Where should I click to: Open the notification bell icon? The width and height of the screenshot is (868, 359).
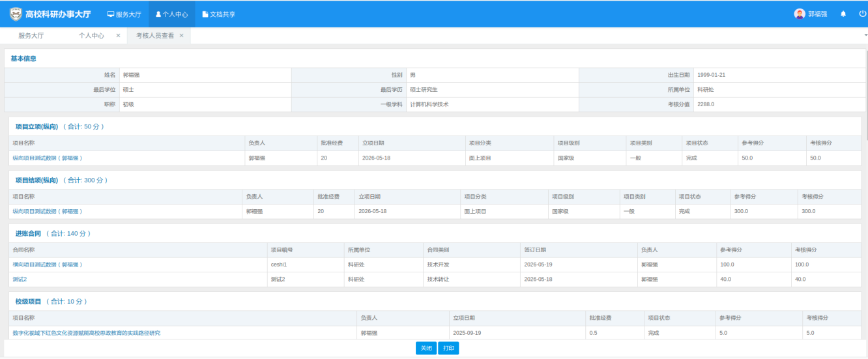tap(843, 14)
